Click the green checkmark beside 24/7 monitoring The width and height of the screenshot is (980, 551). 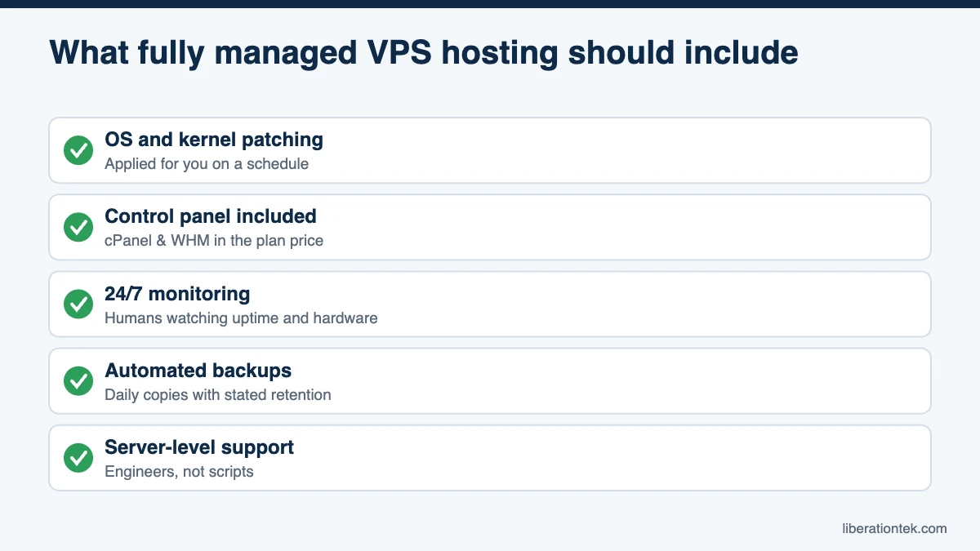click(78, 304)
